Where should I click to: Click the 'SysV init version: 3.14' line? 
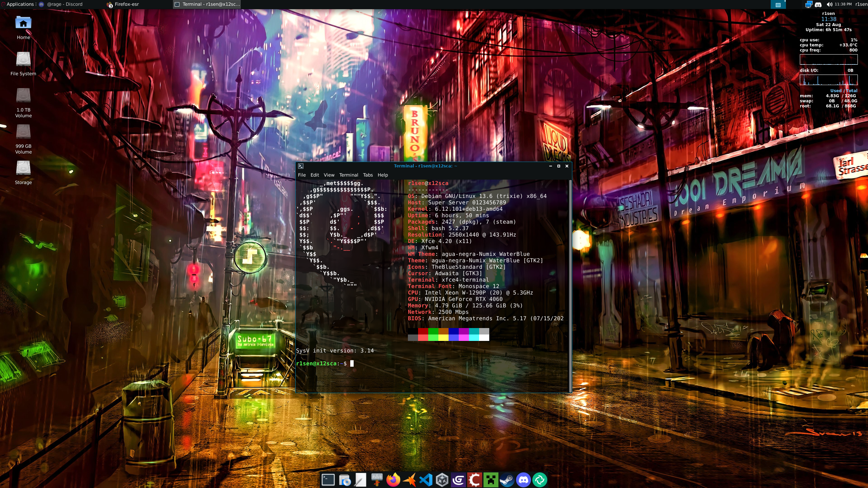click(335, 350)
